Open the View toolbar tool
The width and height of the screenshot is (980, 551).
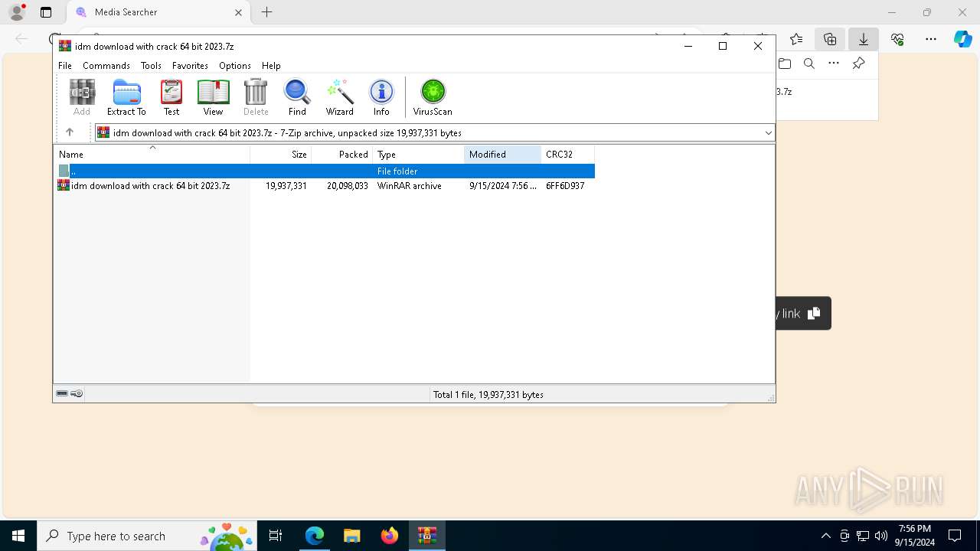coord(213,97)
